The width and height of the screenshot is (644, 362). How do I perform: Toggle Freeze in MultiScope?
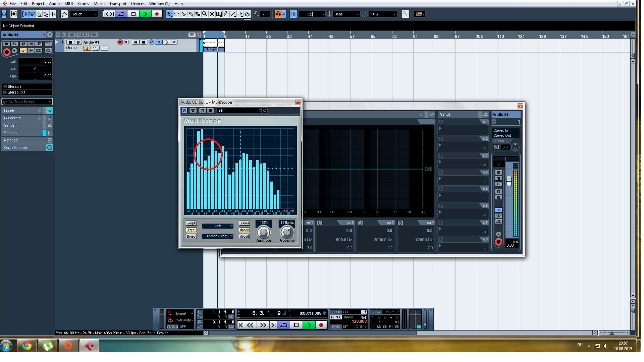[x=244, y=223]
